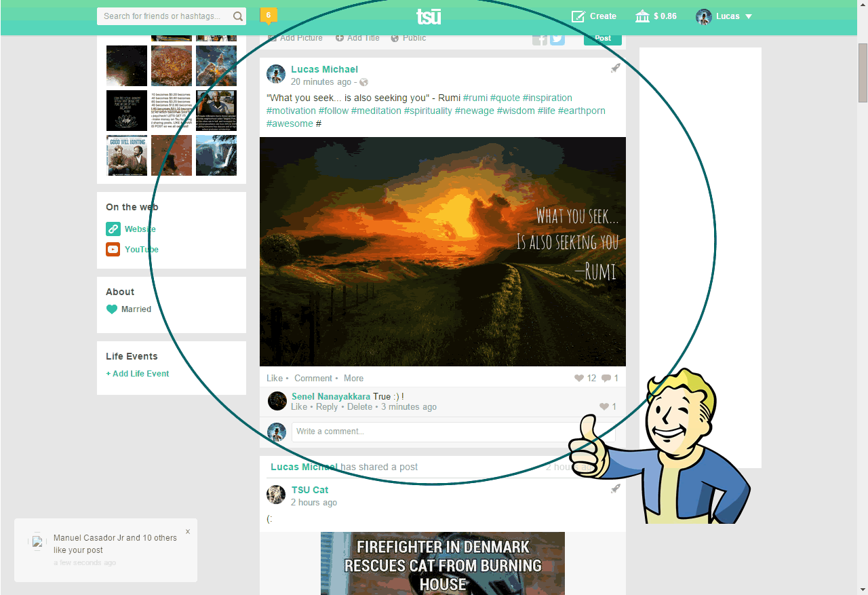Click the green Post button
The image size is (868, 595).
coord(603,39)
